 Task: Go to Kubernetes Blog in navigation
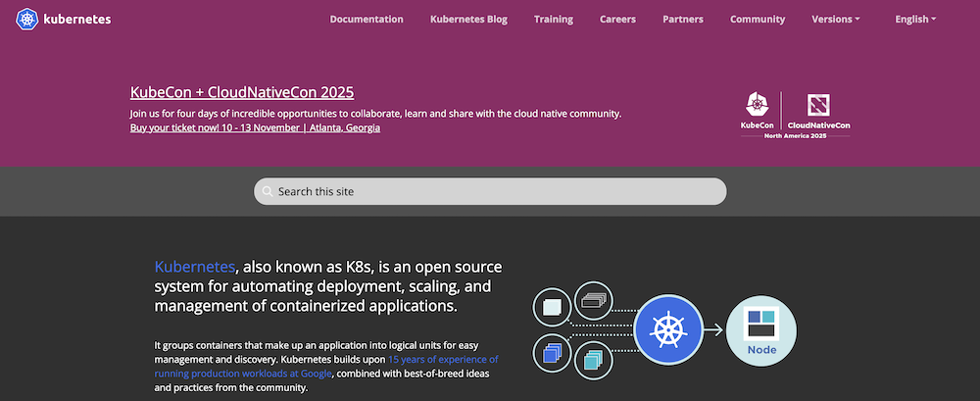click(x=468, y=19)
